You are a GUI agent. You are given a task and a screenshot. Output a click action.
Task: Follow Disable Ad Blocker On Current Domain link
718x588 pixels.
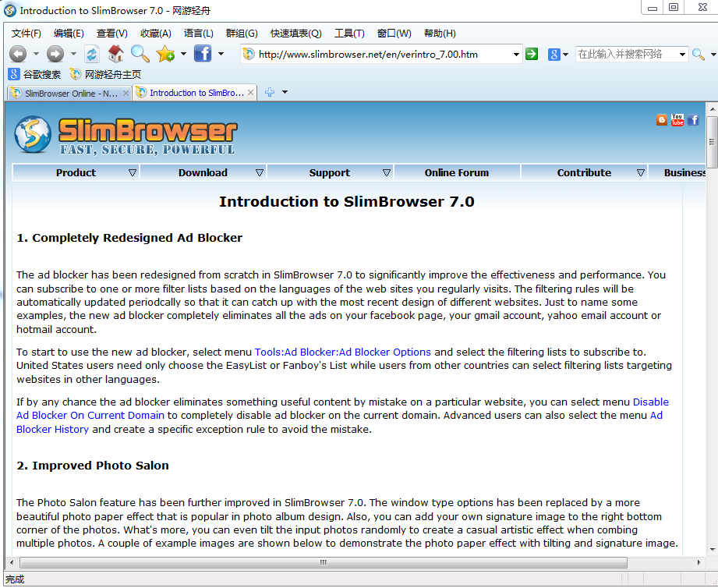[90, 416]
